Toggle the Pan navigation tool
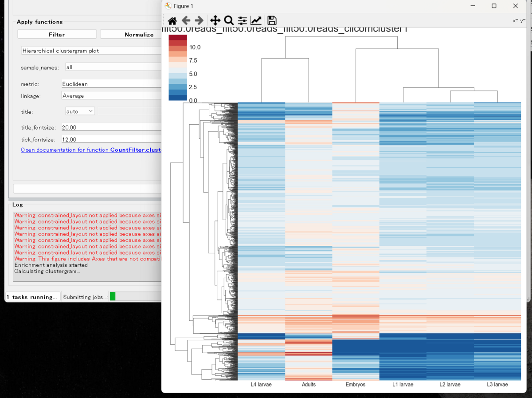The height and width of the screenshot is (398, 532). [x=215, y=20]
